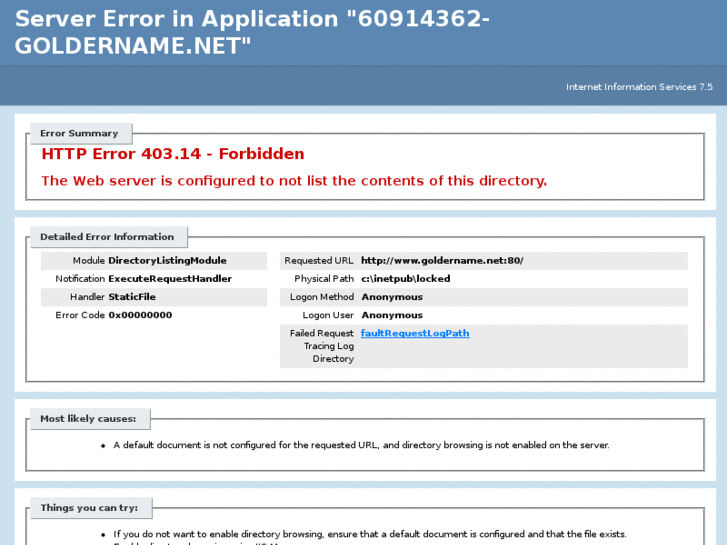Click the 'Logon Method' field label
Viewport: 727px width, 545px height.
pos(322,297)
